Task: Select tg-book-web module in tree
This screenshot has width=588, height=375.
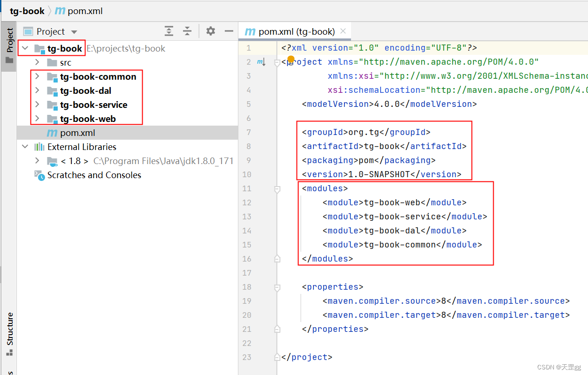Action: tap(88, 119)
